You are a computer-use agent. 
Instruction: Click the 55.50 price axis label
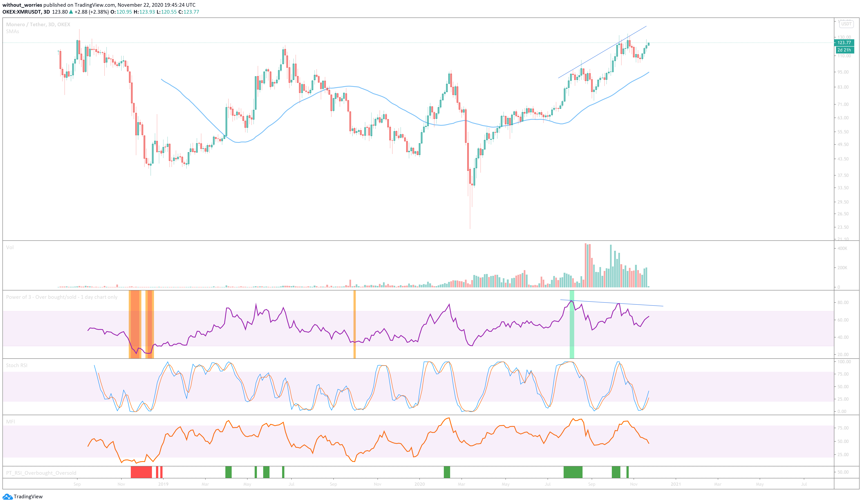click(x=843, y=132)
